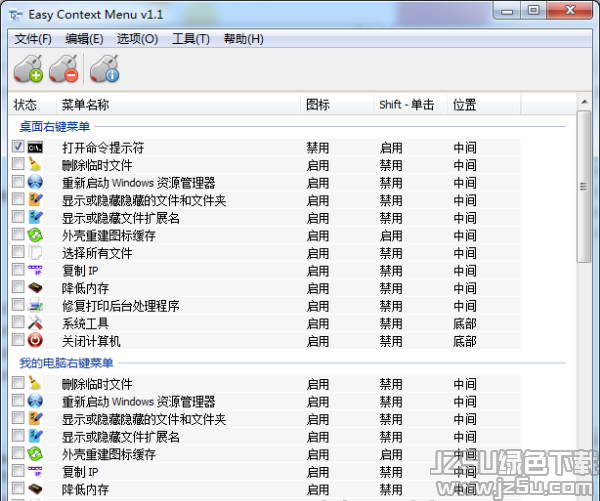Enable the 系统工具 checkbox
Screen dimensions: 600x501
coord(18,322)
